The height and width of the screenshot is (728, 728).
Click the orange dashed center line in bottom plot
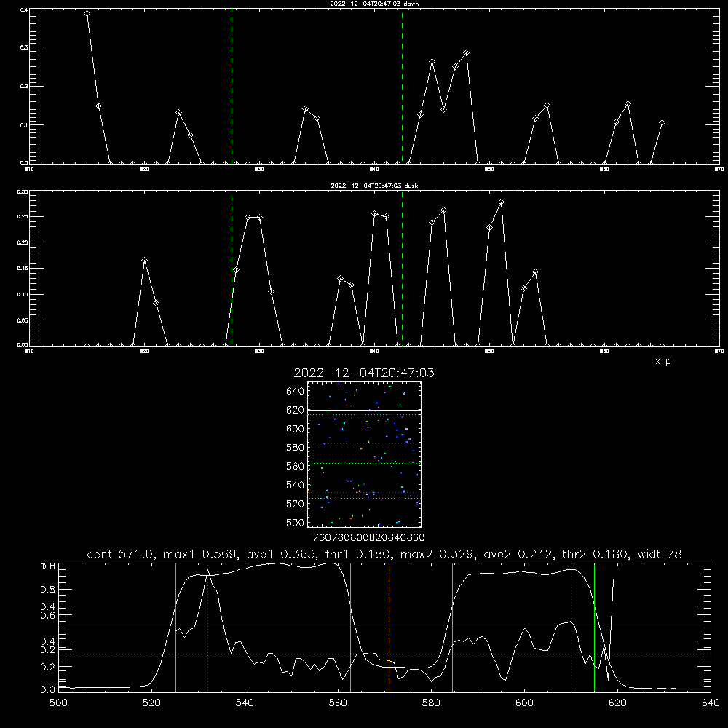[389, 627]
